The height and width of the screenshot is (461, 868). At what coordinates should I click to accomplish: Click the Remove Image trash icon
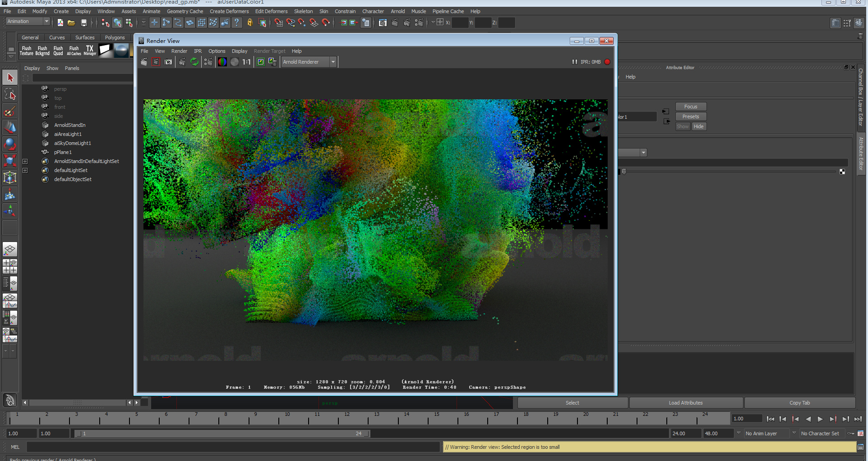pos(272,62)
